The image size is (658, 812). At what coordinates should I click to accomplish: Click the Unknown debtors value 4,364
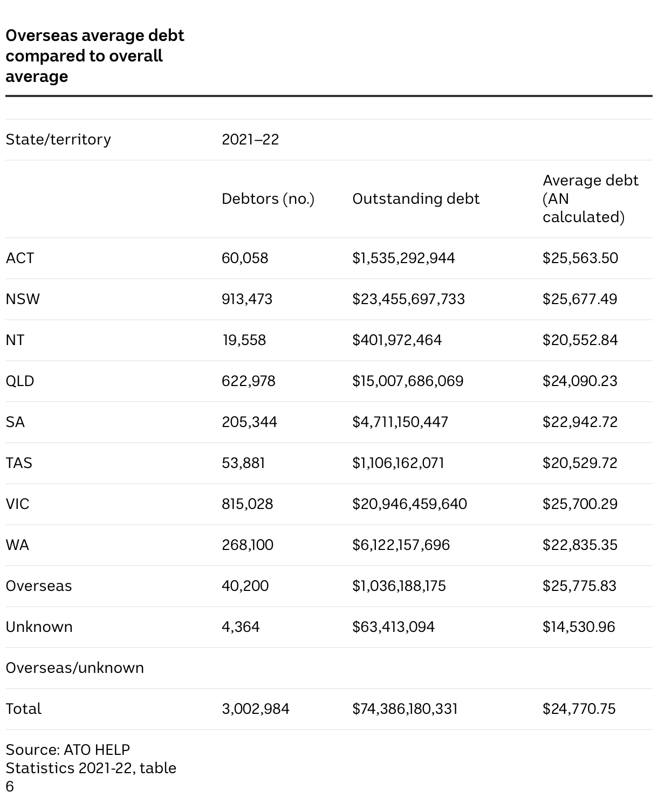click(x=241, y=627)
